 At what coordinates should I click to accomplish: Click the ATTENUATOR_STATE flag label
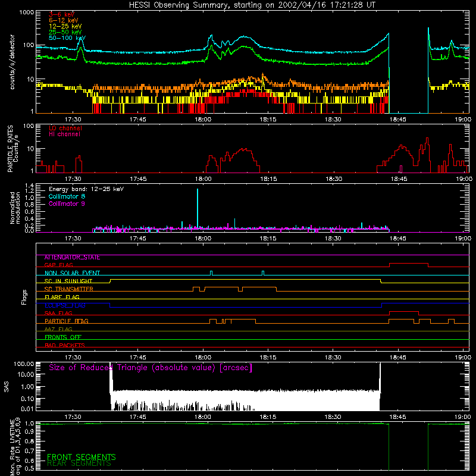[72, 258]
